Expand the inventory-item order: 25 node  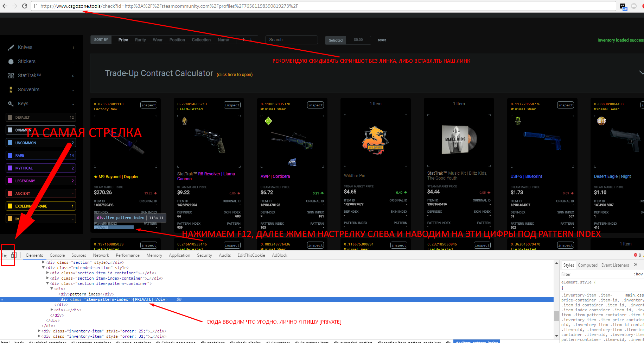click(39, 331)
